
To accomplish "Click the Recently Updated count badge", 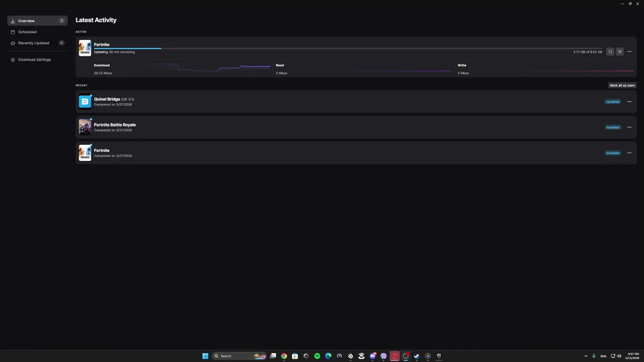I will (61, 43).
